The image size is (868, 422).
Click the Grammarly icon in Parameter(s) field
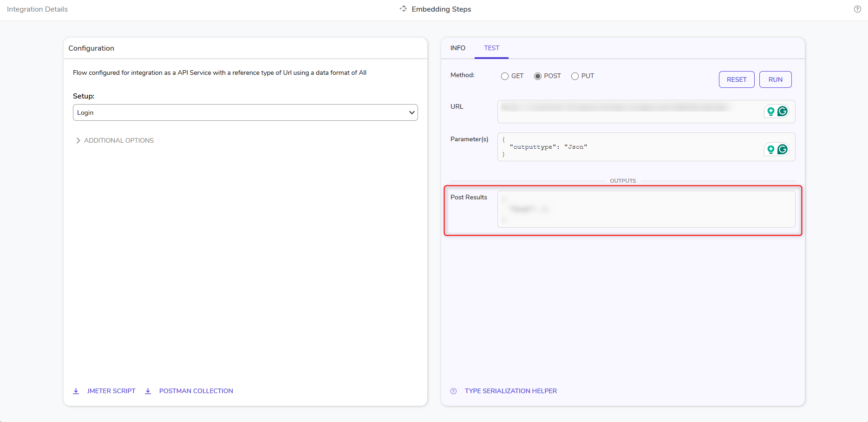point(783,149)
